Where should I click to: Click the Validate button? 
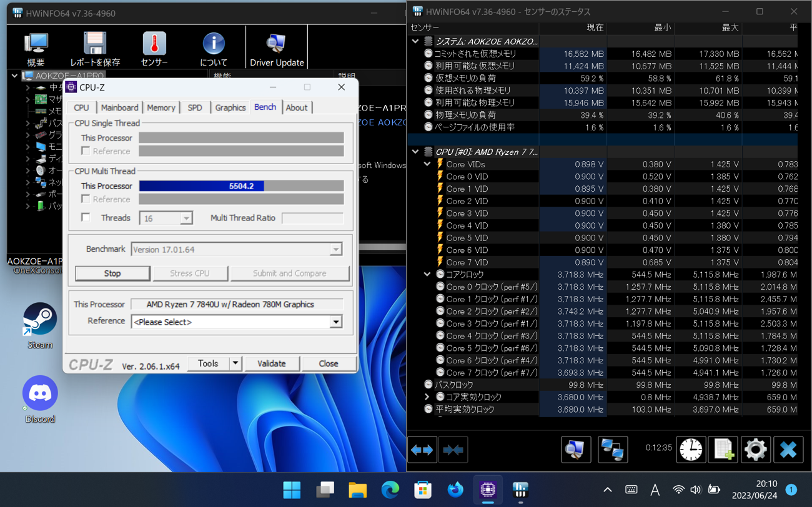tap(271, 363)
